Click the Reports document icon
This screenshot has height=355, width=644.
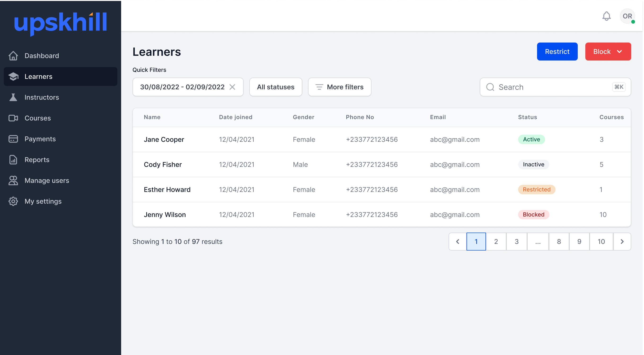click(13, 160)
